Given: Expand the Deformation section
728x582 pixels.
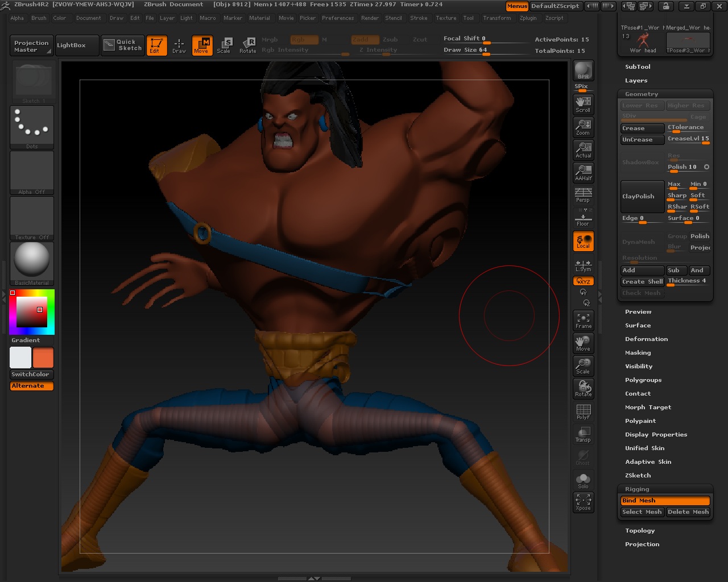Looking at the screenshot, I should pos(646,339).
